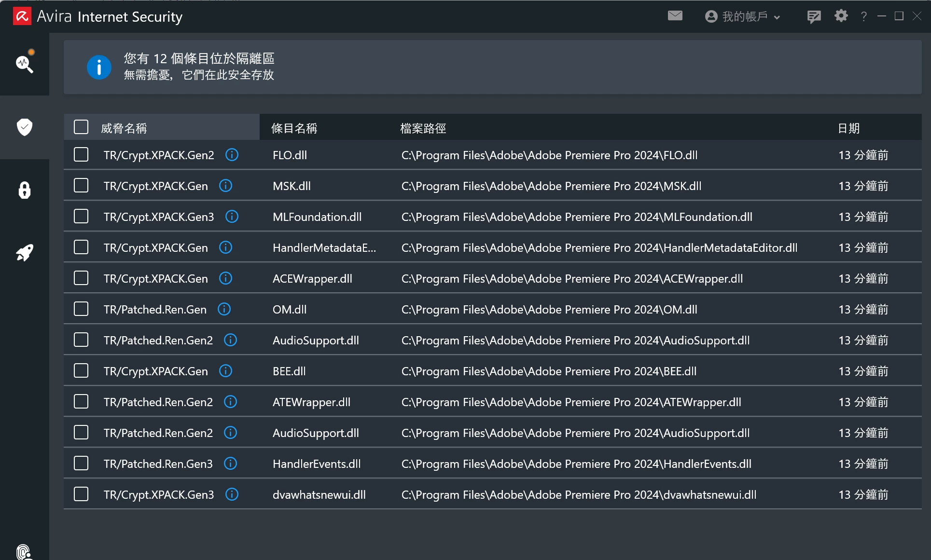The width and height of the screenshot is (931, 560).
Task: Click the 條目名稱 column header
Action: click(294, 128)
